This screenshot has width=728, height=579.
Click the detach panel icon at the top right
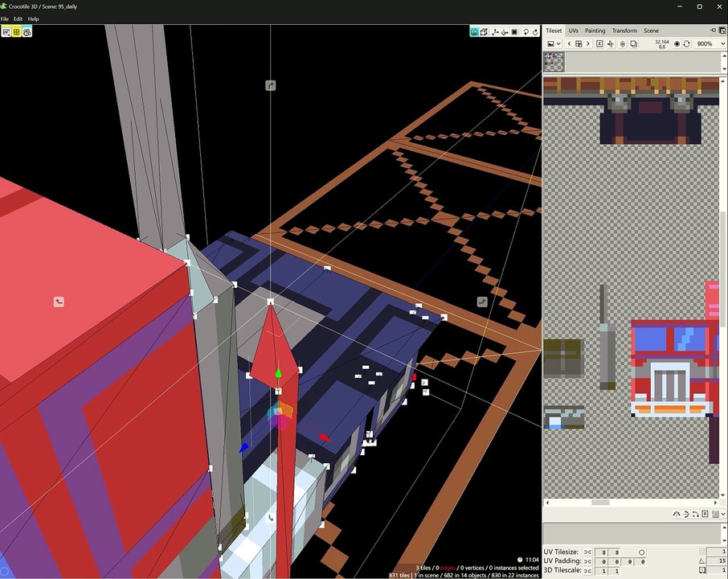point(722,31)
